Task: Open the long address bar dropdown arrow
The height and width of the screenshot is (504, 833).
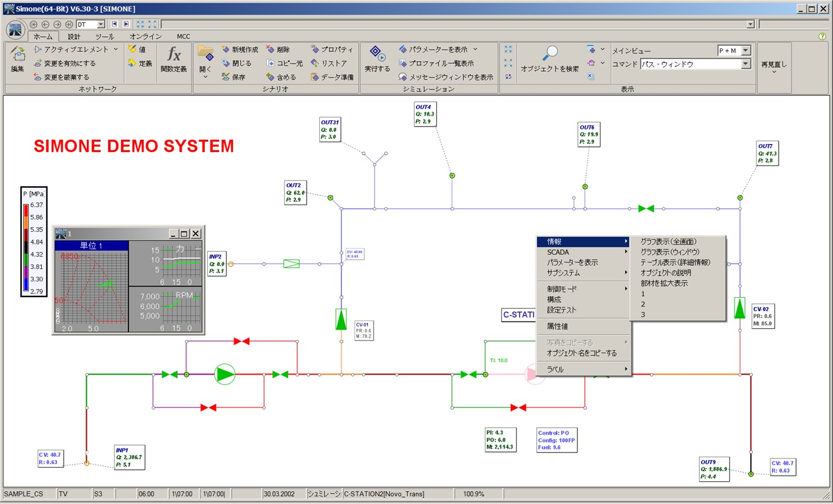Action: 750,24
